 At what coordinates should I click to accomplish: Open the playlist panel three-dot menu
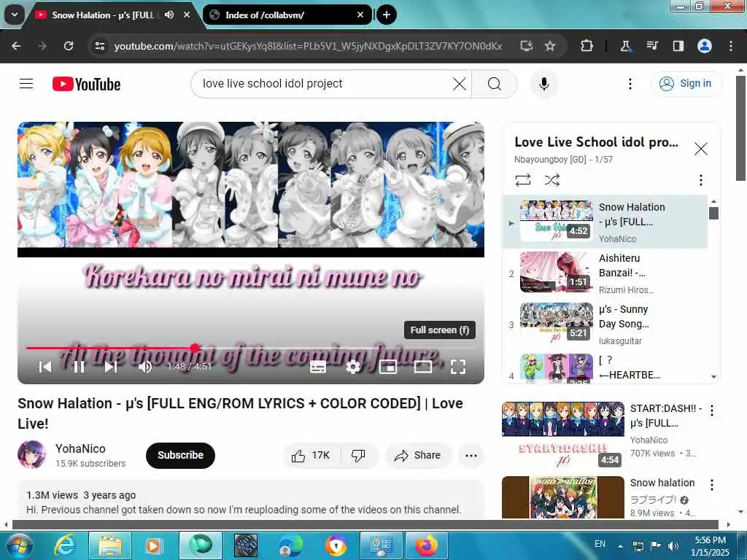click(701, 180)
